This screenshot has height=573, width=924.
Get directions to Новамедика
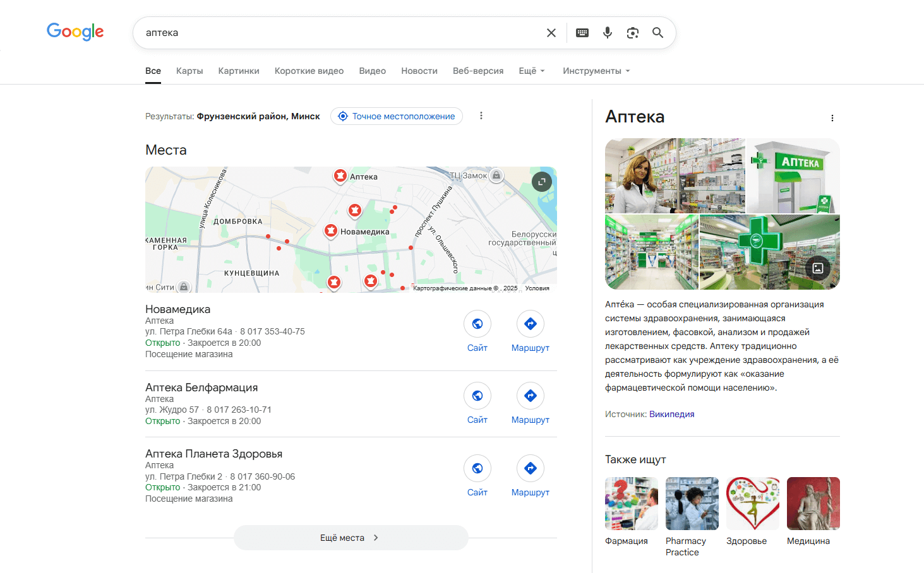531,324
